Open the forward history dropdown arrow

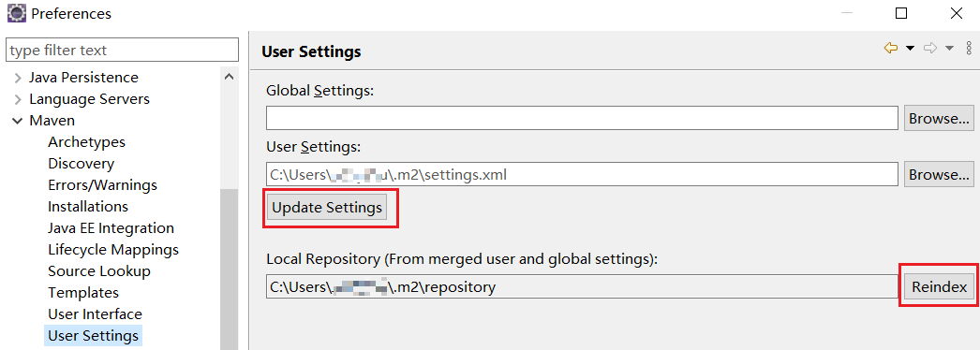point(949,49)
